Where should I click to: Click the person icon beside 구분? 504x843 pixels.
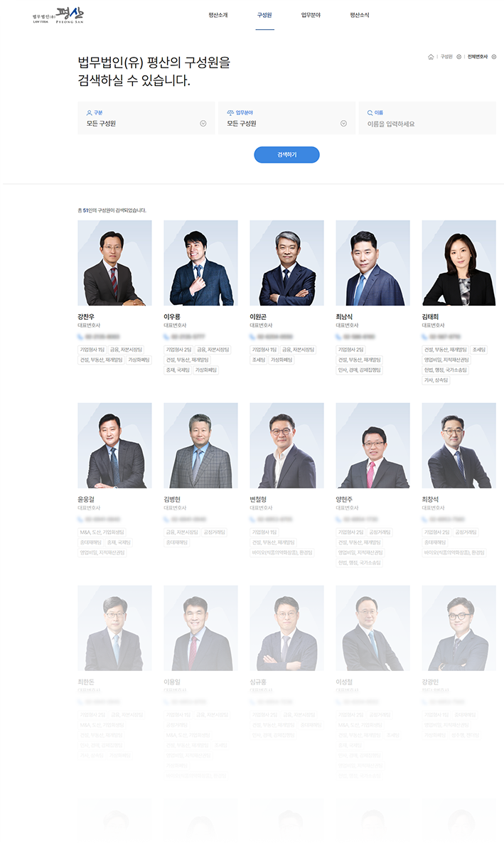(x=90, y=113)
